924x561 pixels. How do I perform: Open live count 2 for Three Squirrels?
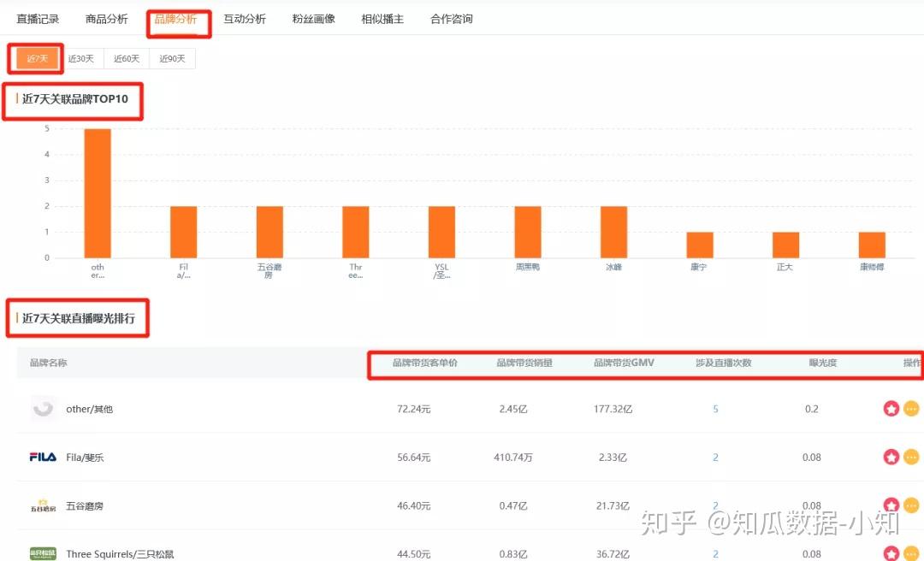point(715,554)
